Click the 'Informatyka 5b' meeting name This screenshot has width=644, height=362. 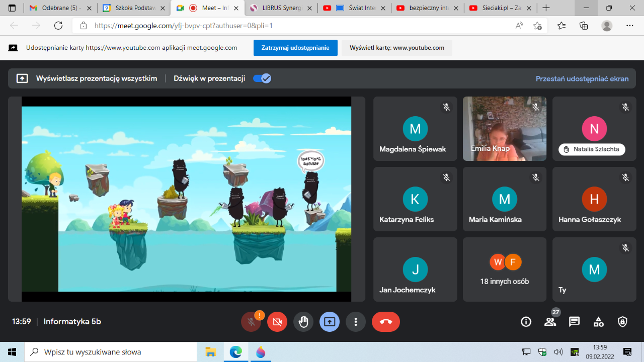[x=72, y=322]
